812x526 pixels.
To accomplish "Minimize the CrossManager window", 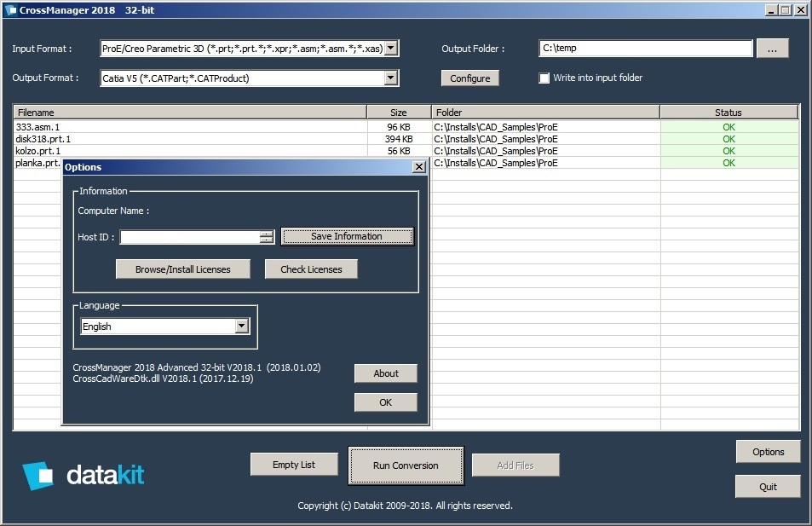I will [x=772, y=10].
